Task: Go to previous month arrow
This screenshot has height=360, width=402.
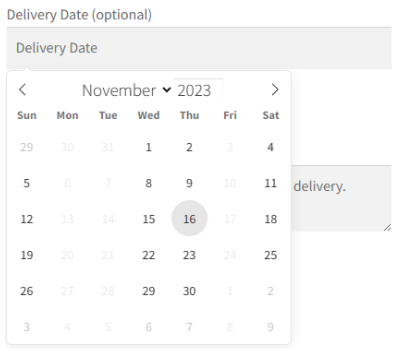Action: click(x=22, y=90)
